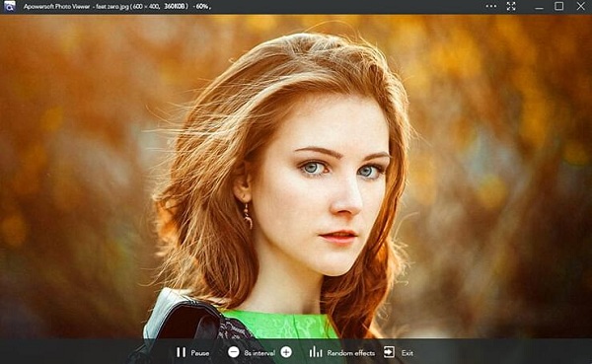
Task: Select the Random effects label
Action: 350,353
